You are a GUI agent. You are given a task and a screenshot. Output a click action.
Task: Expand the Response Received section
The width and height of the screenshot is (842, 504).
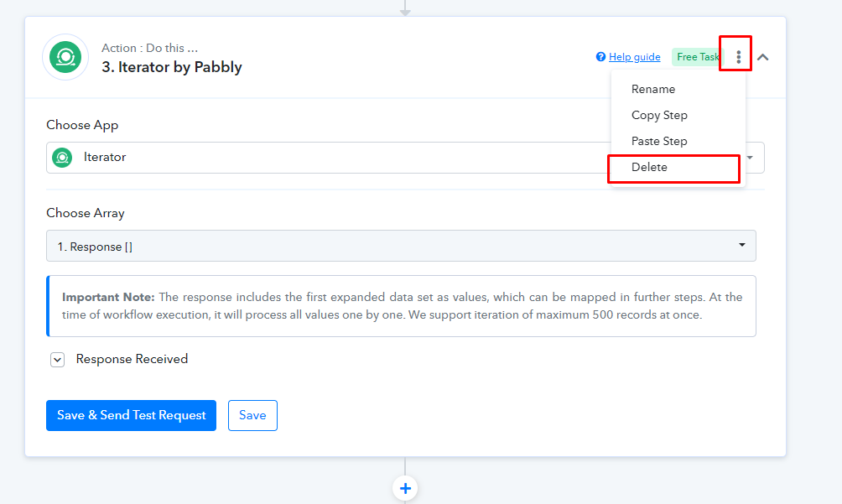click(58, 360)
